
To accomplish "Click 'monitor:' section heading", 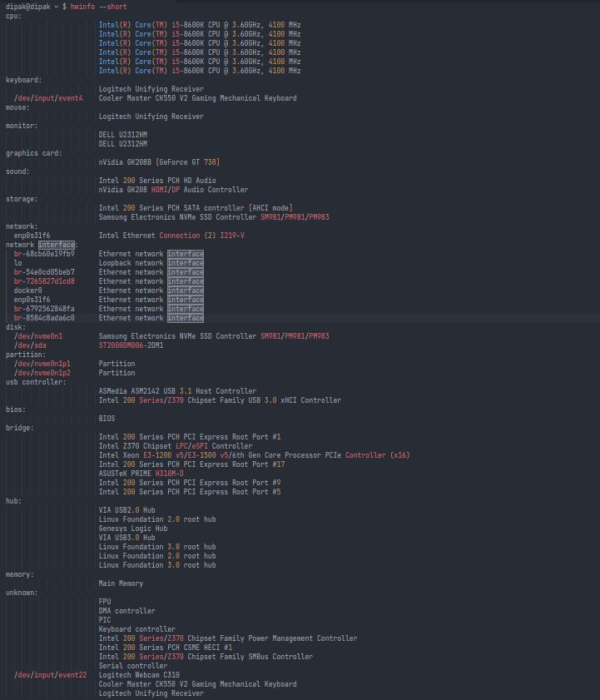I will coord(22,126).
